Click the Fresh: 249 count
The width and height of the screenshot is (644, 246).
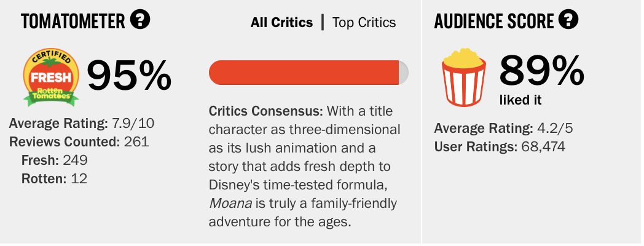coord(55,160)
